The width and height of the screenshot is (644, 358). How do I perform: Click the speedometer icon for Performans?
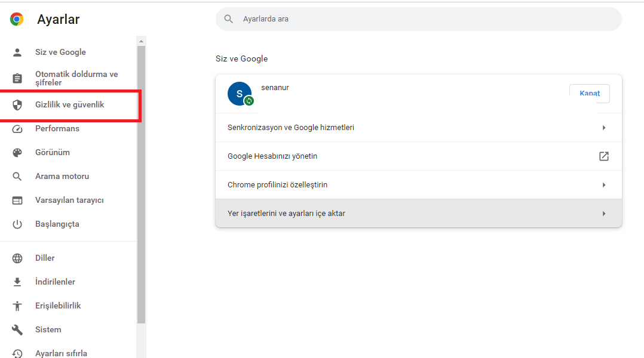point(17,129)
